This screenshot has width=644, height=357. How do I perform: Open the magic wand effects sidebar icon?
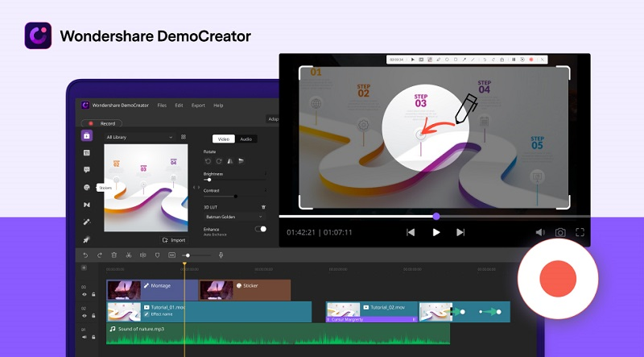click(x=87, y=222)
